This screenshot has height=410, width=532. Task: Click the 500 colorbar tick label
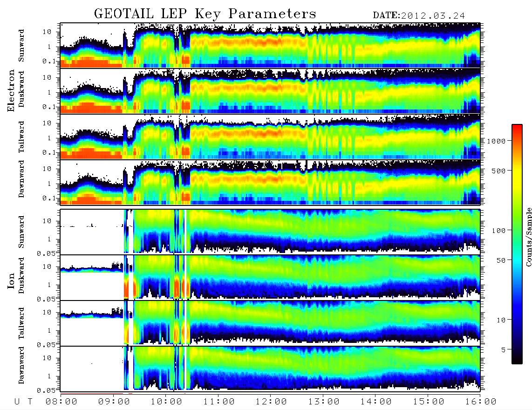pos(498,171)
